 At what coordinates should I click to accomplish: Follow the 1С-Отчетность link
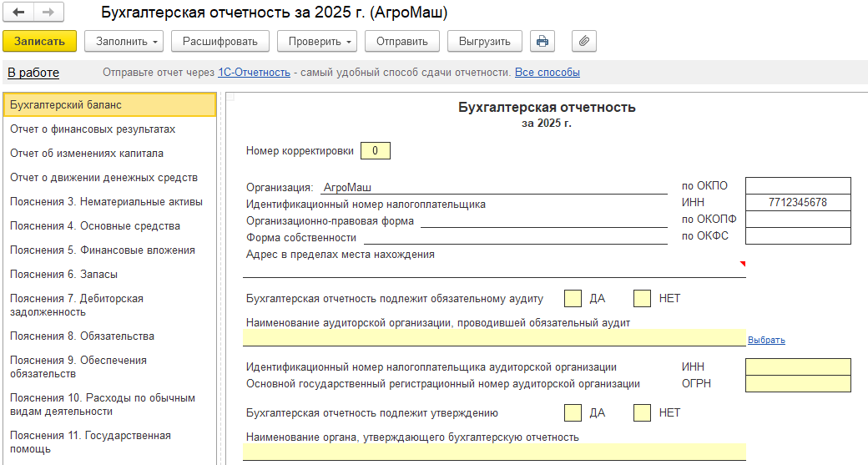[254, 73]
